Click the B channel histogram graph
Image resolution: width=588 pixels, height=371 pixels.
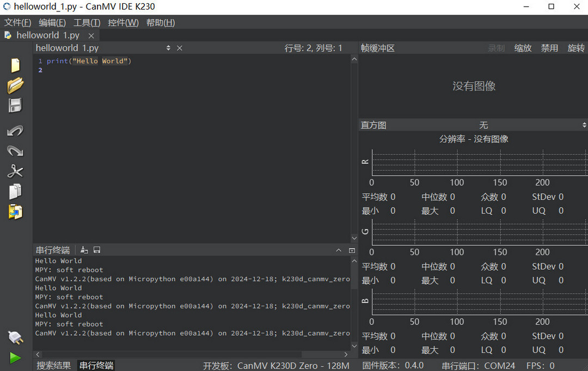[480, 302]
